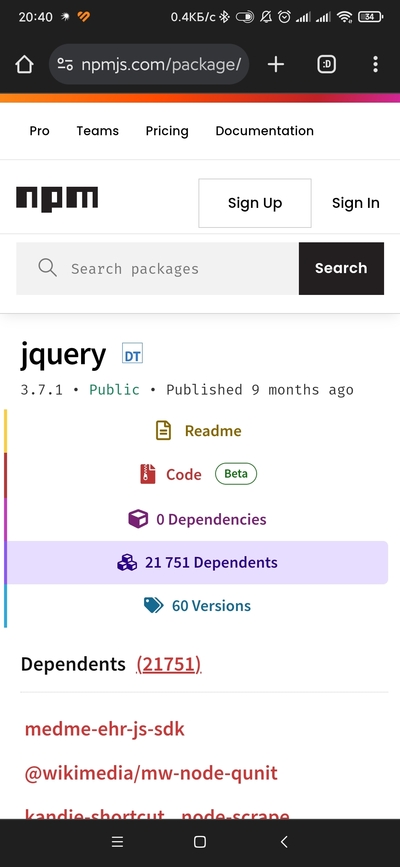Viewport: 400px width, 867px height.
Task: Open the 60 Versions tab
Action: pyautogui.click(x=198, y=605)
